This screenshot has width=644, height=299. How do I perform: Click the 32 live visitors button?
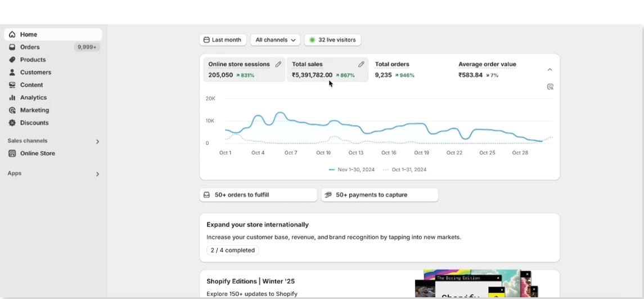pos(332,40)
